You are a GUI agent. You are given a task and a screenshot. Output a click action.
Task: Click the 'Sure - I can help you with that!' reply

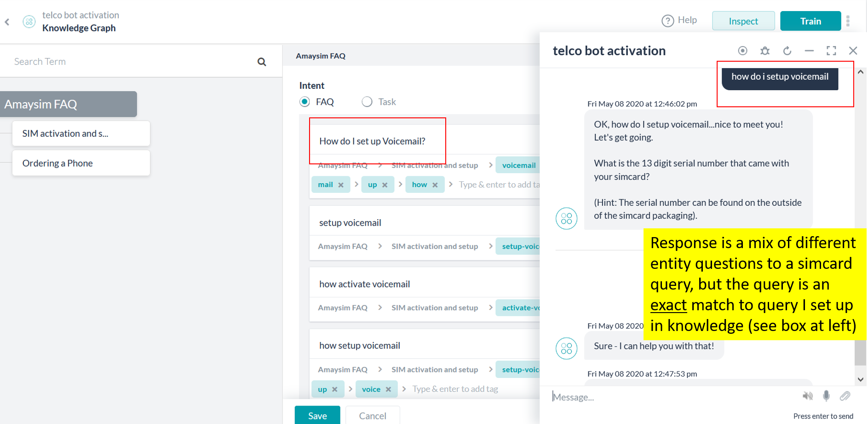click(654, 346)
